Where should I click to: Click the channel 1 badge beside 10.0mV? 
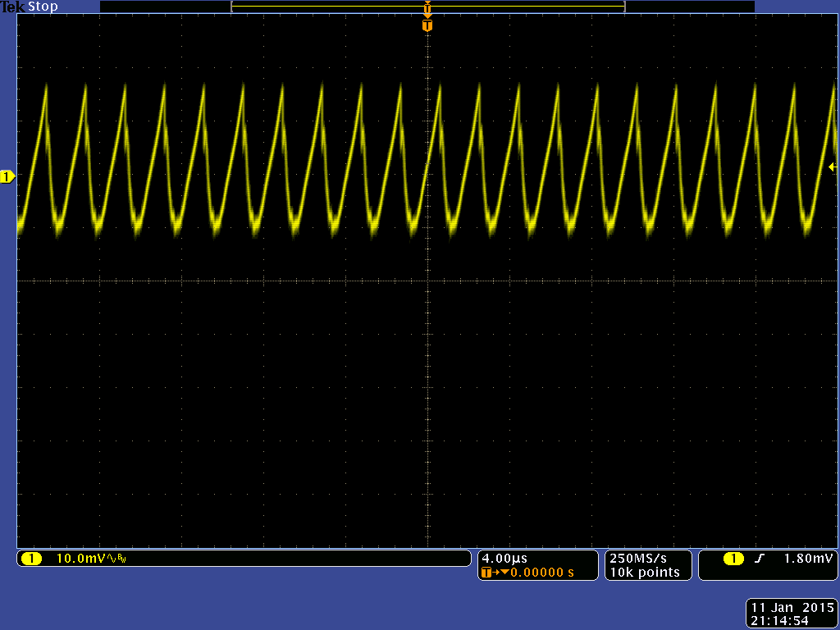click(x=32, y=559)
